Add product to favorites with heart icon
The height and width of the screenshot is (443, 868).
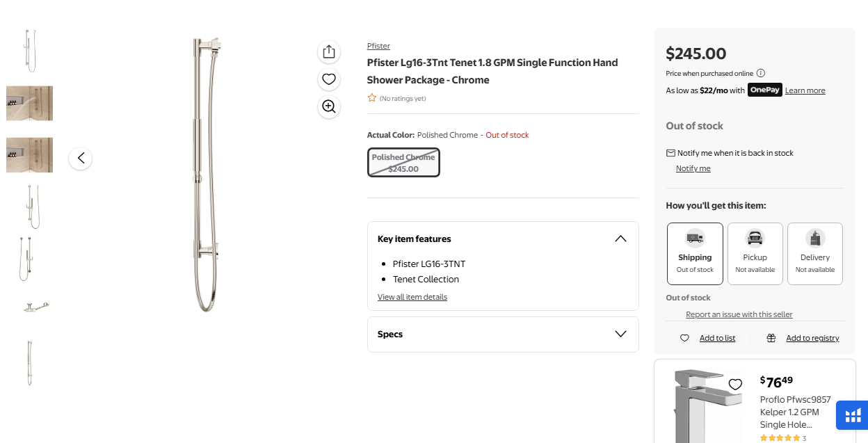click(329, 79)
